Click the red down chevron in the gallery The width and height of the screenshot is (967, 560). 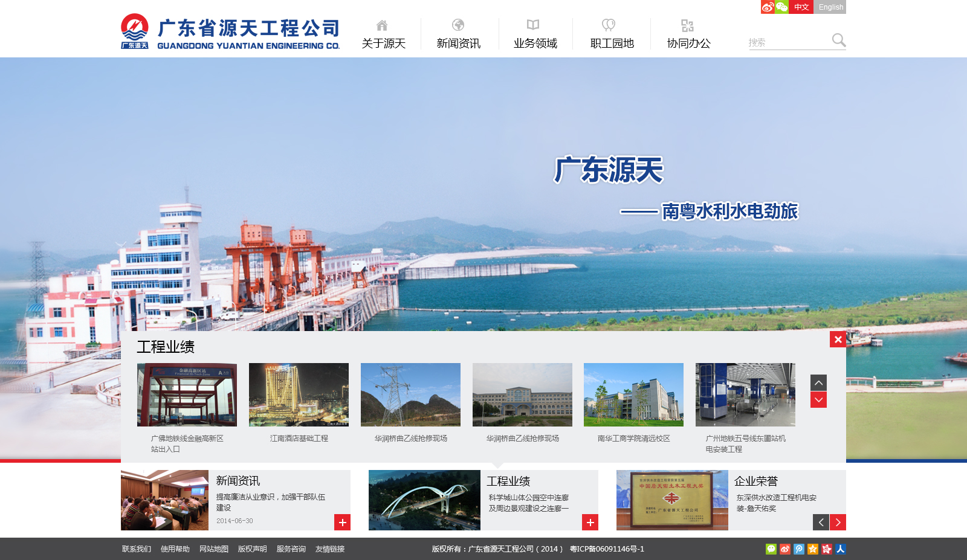[x=818, y=400]
